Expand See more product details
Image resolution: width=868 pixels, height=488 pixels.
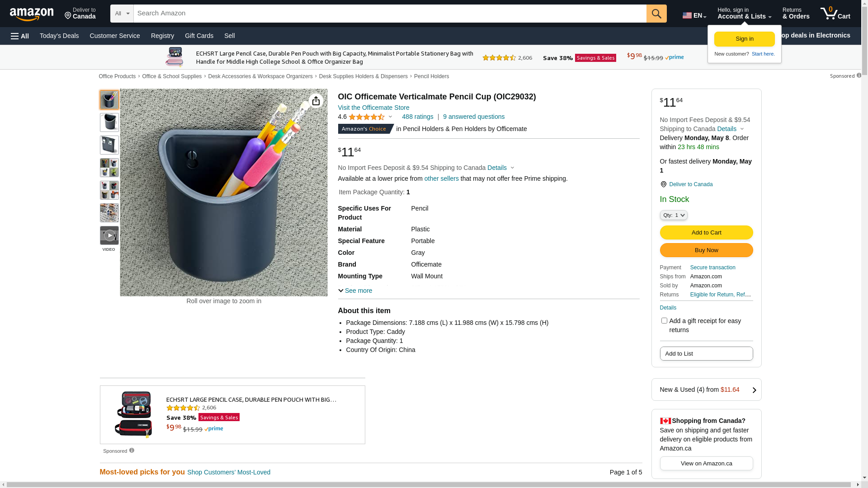(355, 291)
